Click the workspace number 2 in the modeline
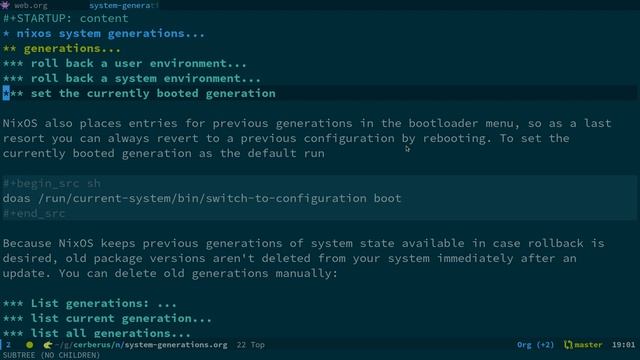This screenshot has width=640, height=360. [8, 345]
